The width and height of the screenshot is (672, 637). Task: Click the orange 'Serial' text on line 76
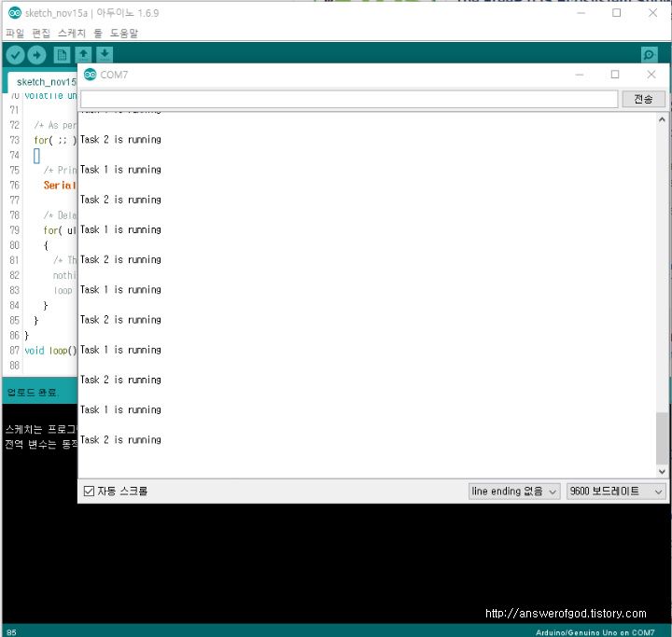pyautogui.click(x=60, y=186)
